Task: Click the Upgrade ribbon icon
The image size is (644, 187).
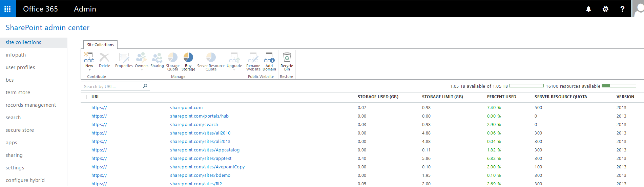Action: (x=234, y=58)
